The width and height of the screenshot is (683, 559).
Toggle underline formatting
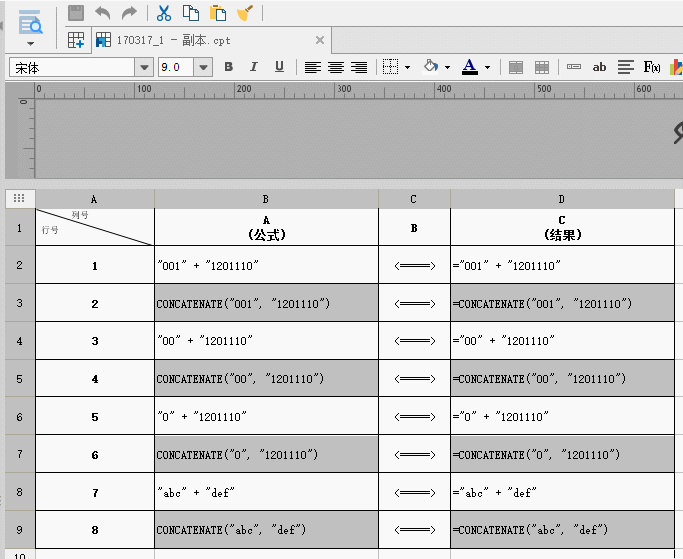tap(279, 67)
